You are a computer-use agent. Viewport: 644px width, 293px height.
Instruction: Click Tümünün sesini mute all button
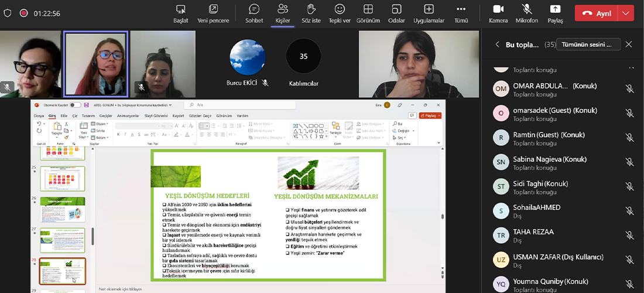coord(588,45)
